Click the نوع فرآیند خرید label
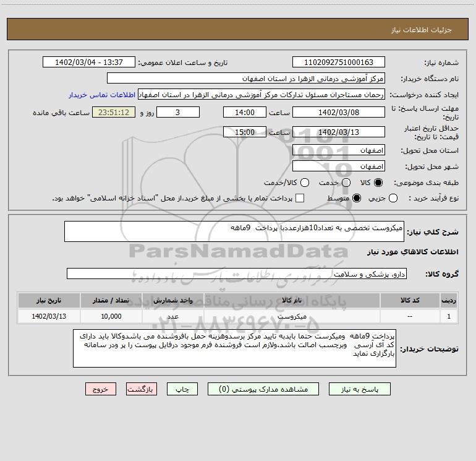The image size is (476, 461). click(x=433, y=198)
